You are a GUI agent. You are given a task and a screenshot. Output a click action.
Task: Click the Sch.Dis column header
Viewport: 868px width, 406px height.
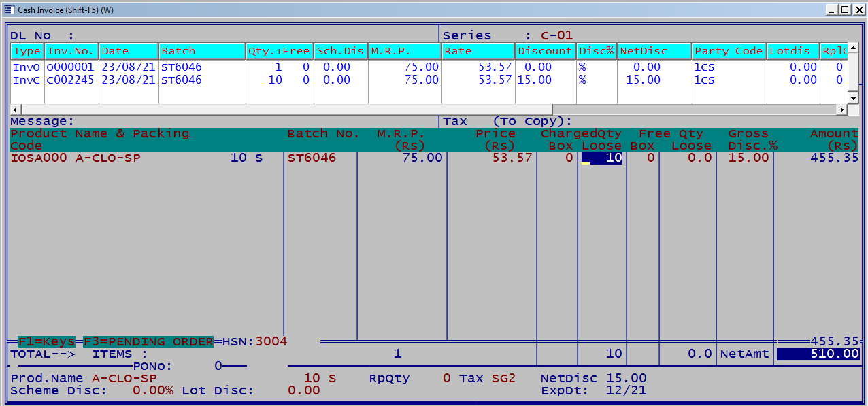coord(341,51)
